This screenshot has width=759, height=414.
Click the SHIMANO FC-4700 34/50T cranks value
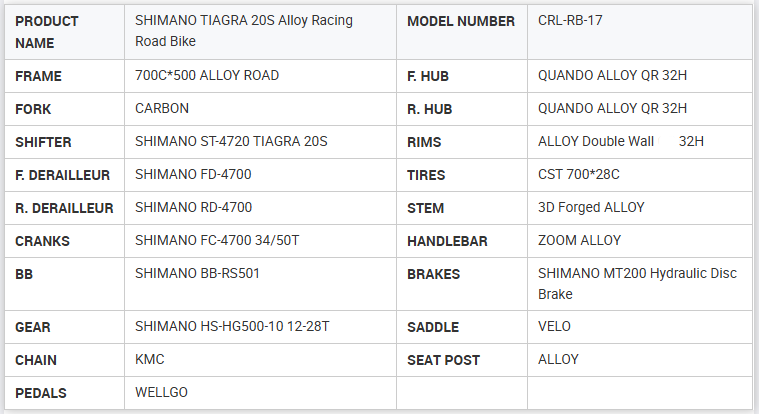tap(216, 241)
